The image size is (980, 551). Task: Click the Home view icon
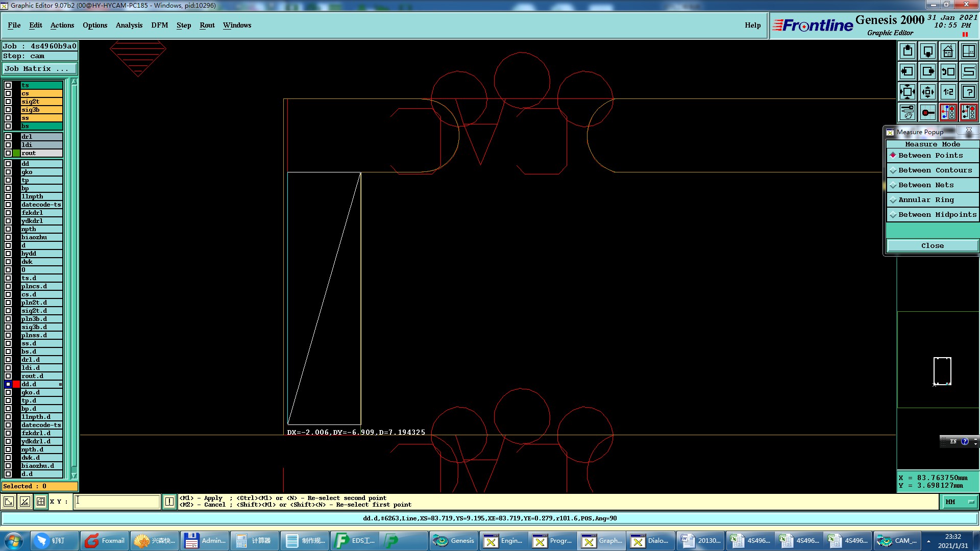point(948,51)
